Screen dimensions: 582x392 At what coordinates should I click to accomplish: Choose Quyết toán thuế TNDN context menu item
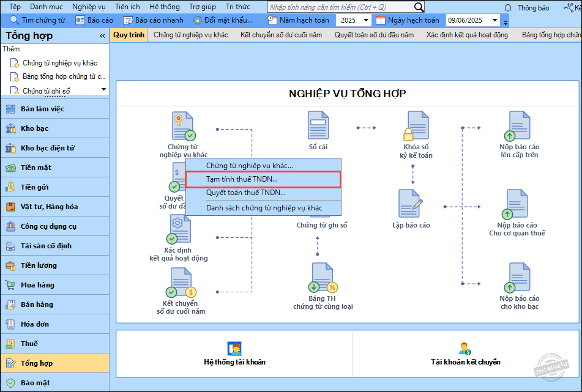263,193
